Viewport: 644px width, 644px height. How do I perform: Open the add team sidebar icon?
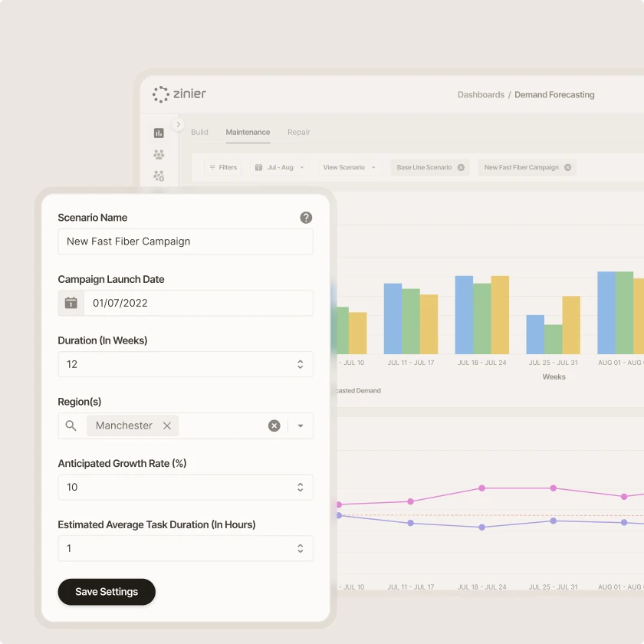(x=159, y=176)
